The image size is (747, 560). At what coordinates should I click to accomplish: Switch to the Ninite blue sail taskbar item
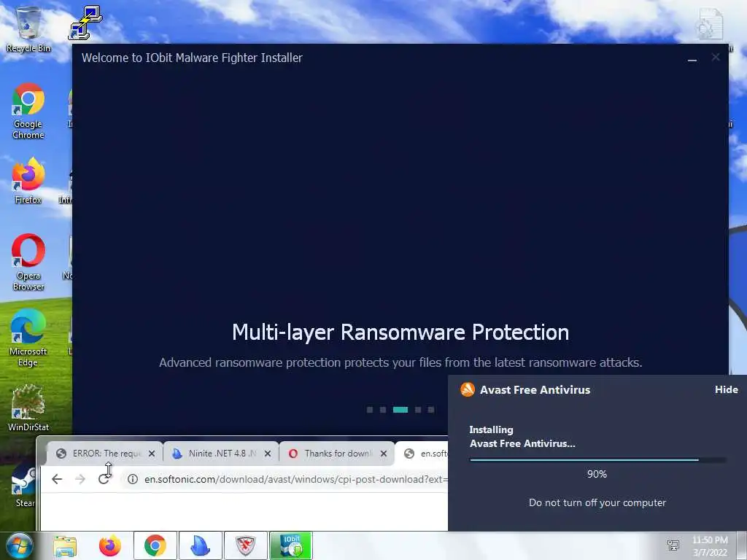pos(200,545)
